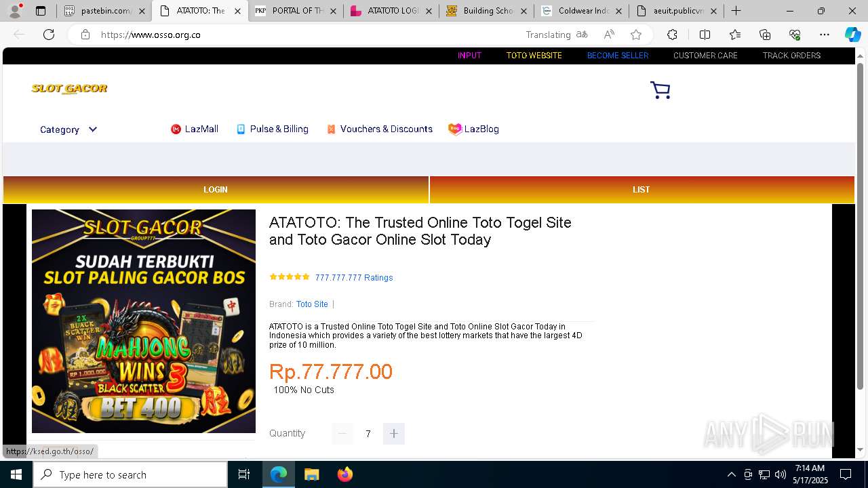The height and width of the screenshot is (488, 868).
Task: Increase quantity with the plus button
Action: pyautogui.click(x=393, y=434)
